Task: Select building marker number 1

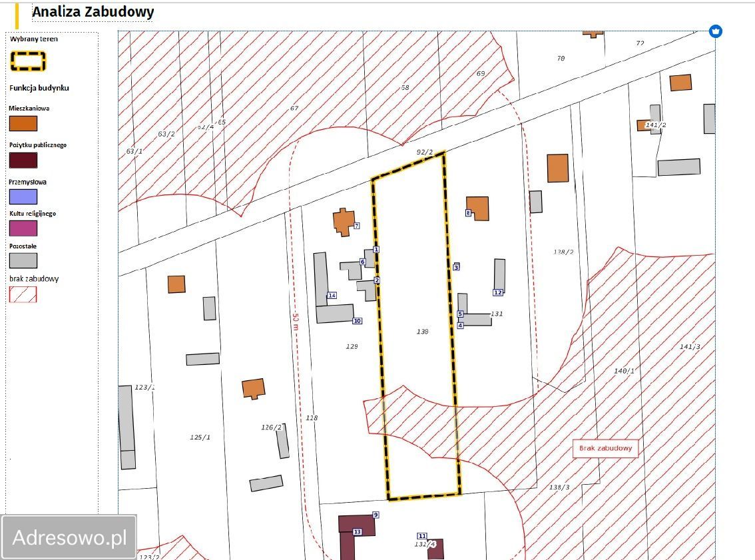Action: coord(376,250)
